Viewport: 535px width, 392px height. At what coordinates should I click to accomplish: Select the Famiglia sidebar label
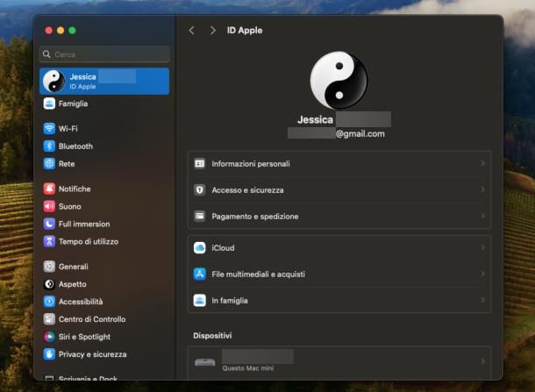coord(73,103)
